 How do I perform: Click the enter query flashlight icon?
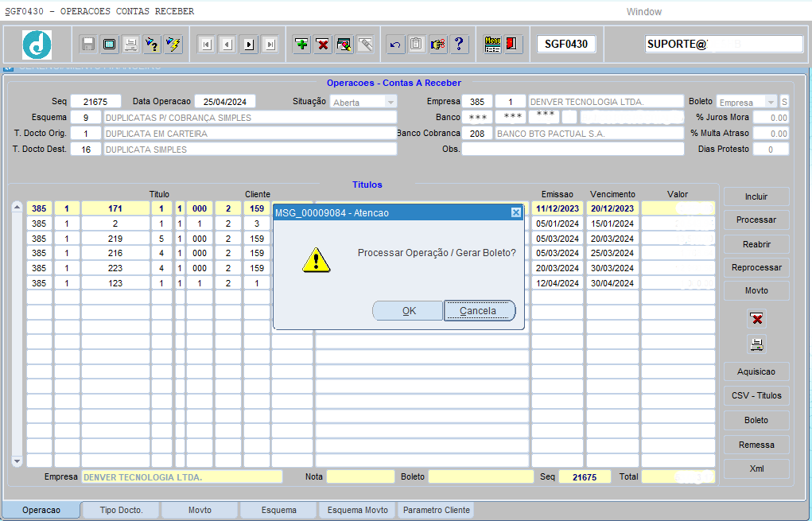point(152,44)
